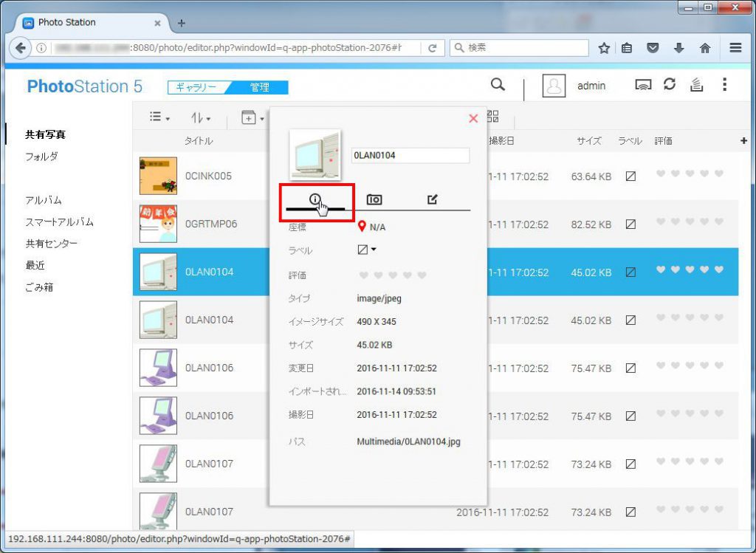Click the Pocket save icon

(653, 48)
